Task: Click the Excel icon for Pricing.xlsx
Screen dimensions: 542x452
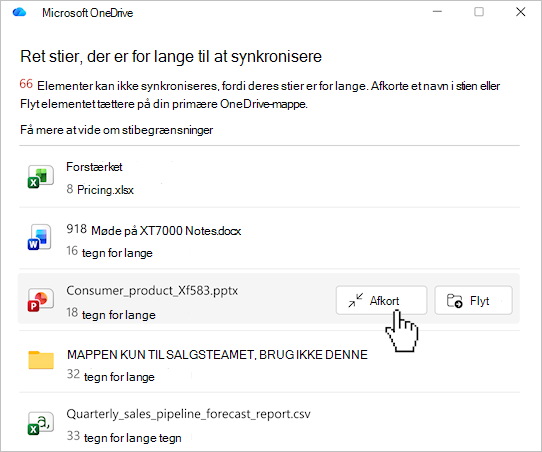Action: [40, 176]
